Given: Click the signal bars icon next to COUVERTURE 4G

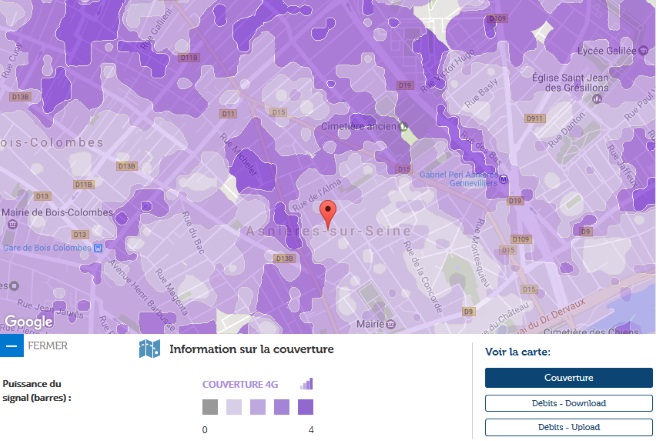Looking at the screenshot, I should click(x=307, y=384).
